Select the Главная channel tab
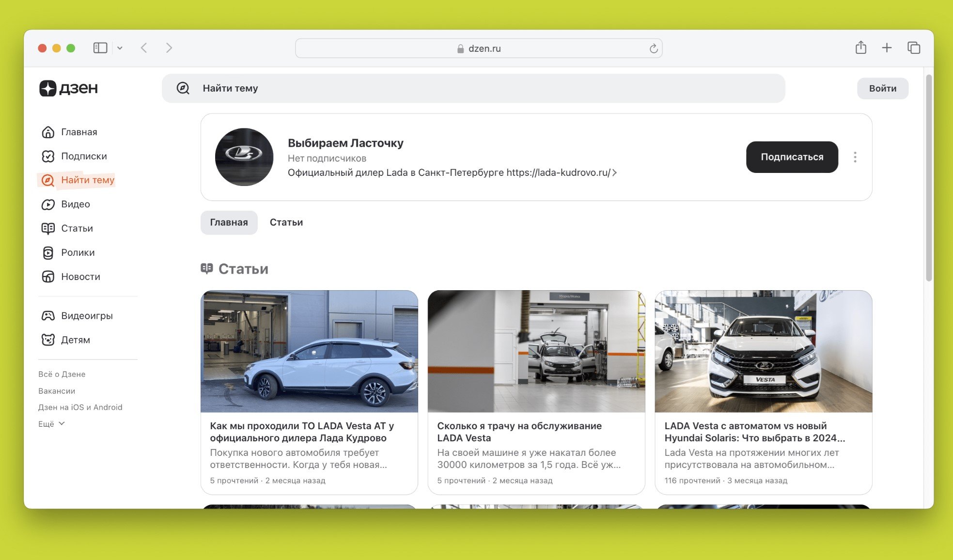This screenshot has width=953, height=560. pos(229,222)
